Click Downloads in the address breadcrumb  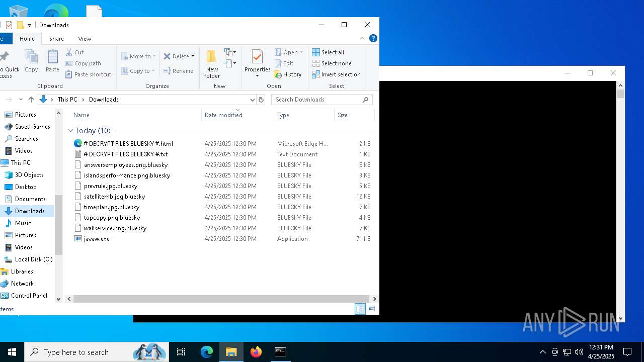click(104, 100)
